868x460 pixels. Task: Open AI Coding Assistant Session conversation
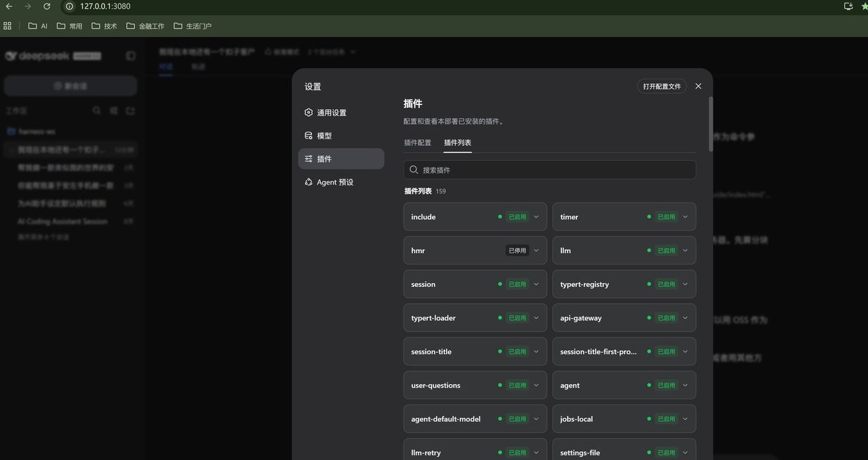[x=62, y=221]
